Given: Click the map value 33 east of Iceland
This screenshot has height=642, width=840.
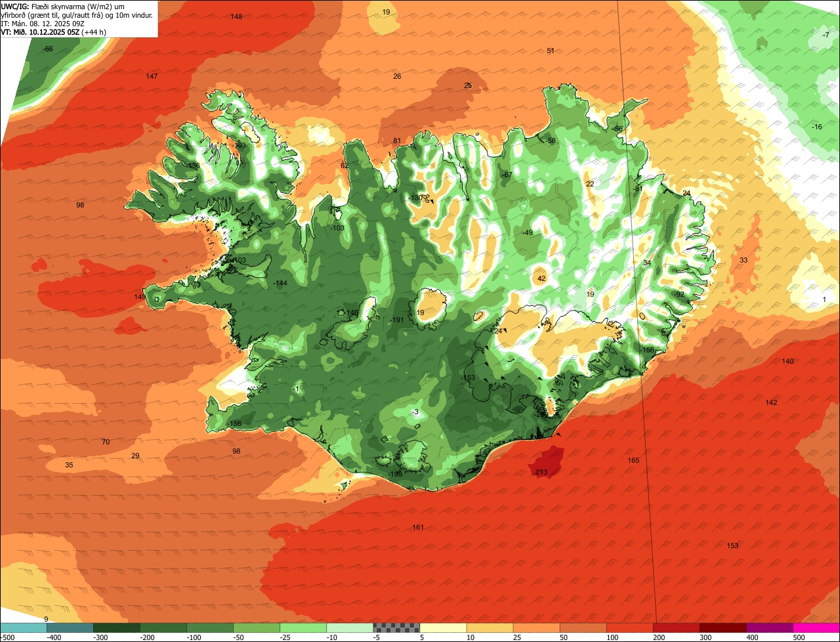Looking at the screenshot, I should [x=744, y=260].
